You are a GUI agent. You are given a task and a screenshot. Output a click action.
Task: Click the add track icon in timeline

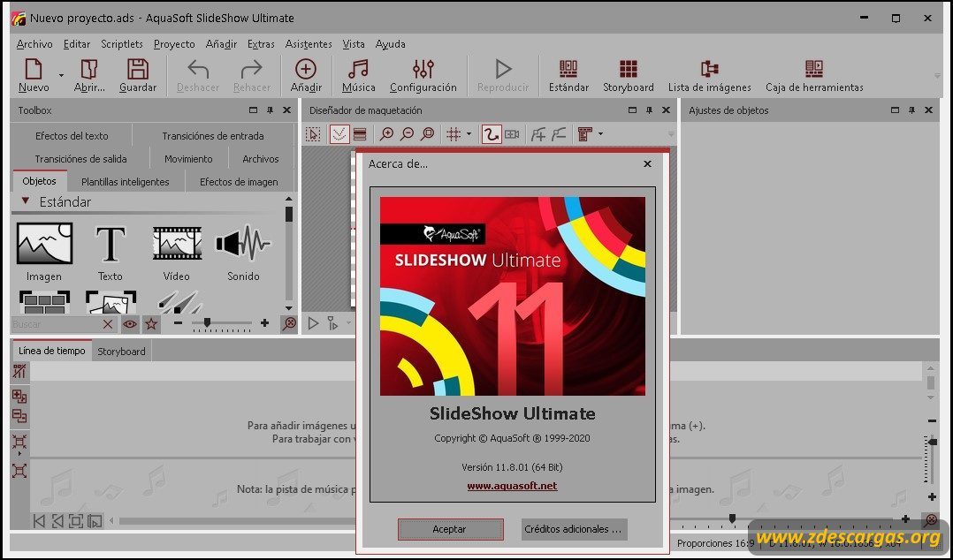pos(19,397)
